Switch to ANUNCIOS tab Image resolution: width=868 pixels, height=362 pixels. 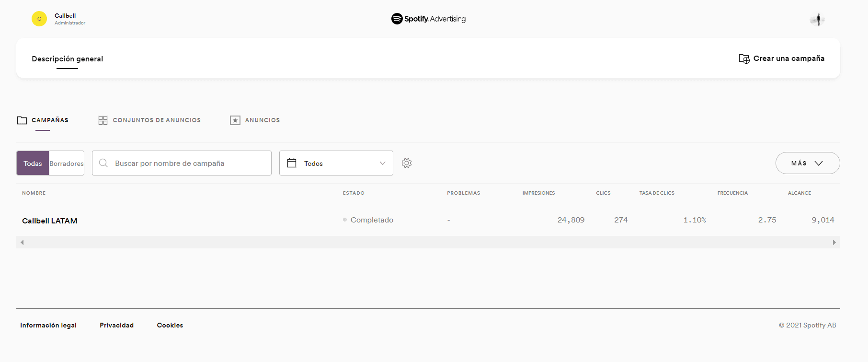(x=255, y=120)
